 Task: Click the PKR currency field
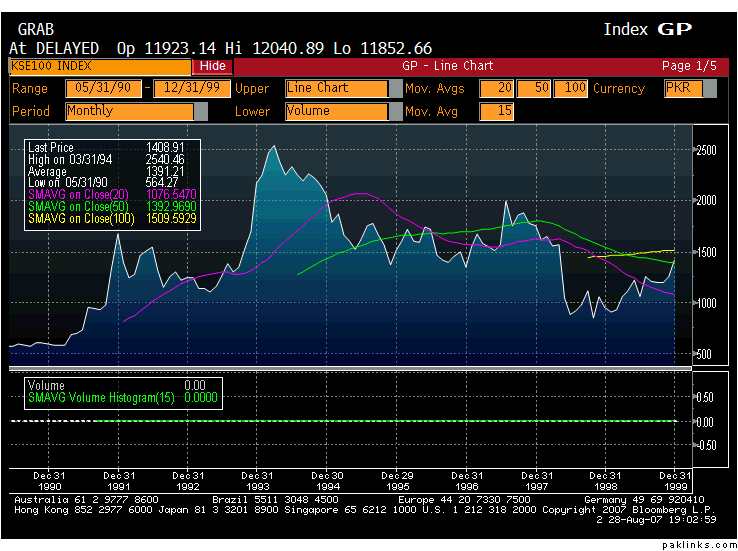point(683,88)
